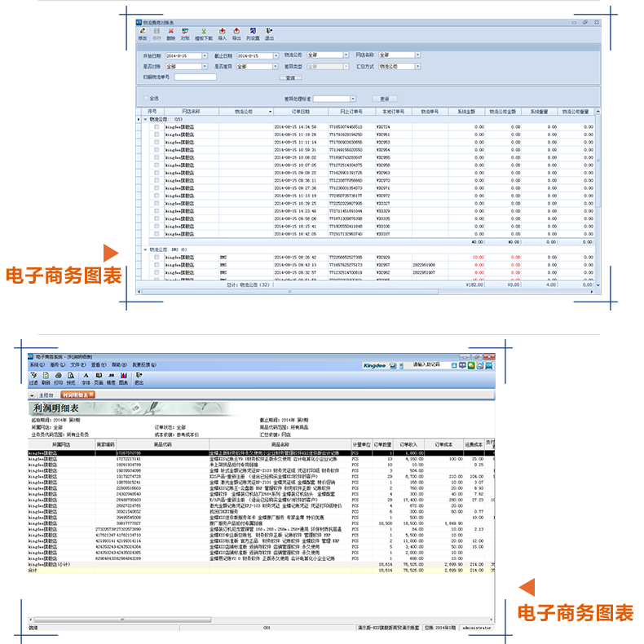Click the 查询 (Query) button
Screen dimensions: 644x644
click(289, 77)
